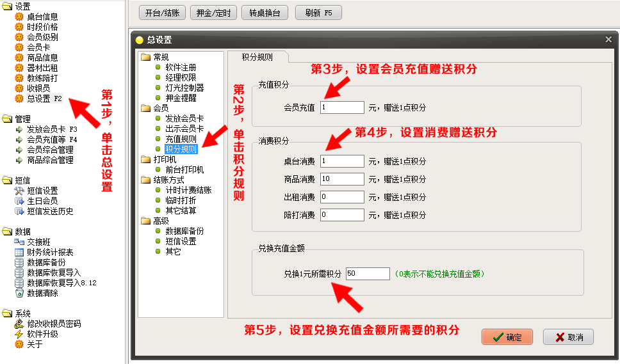The width and height of the screenshot is (620, 364).
Task: Select 出示会员卡 in the settings tree
Action: 184,129
